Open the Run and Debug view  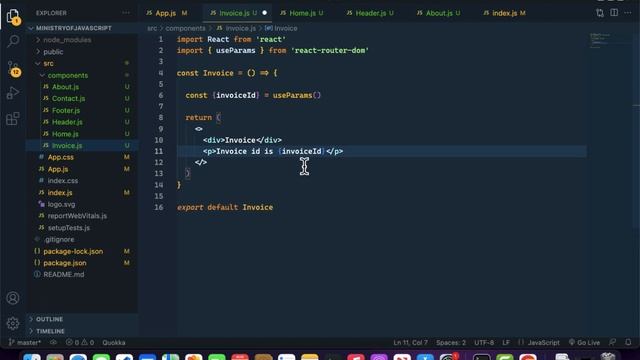[x=13, y=93]
